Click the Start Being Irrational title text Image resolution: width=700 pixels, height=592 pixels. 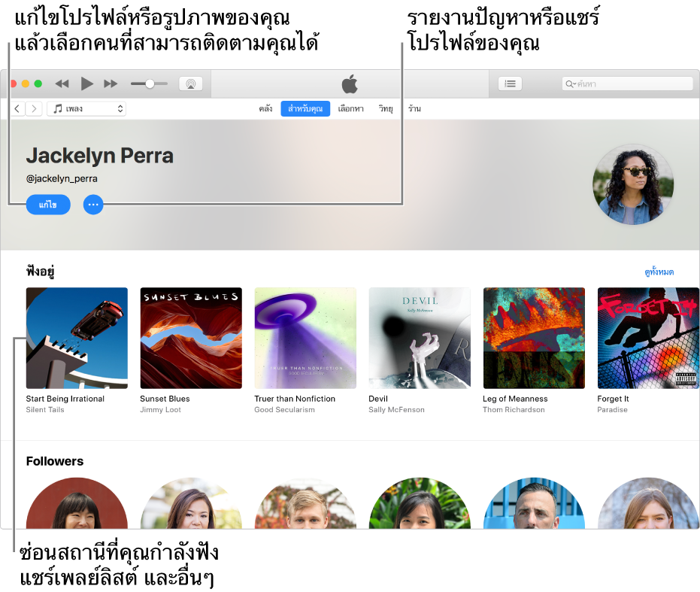65,399
